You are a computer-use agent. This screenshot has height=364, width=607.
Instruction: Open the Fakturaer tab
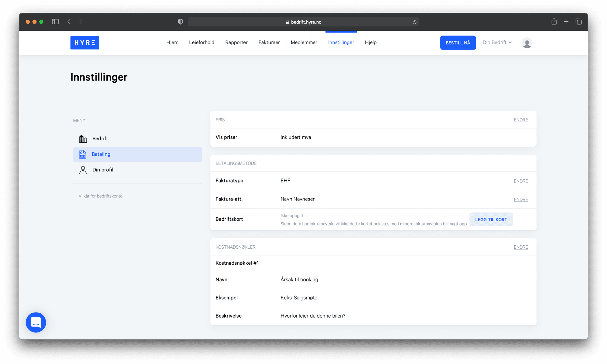click(269, 42)
